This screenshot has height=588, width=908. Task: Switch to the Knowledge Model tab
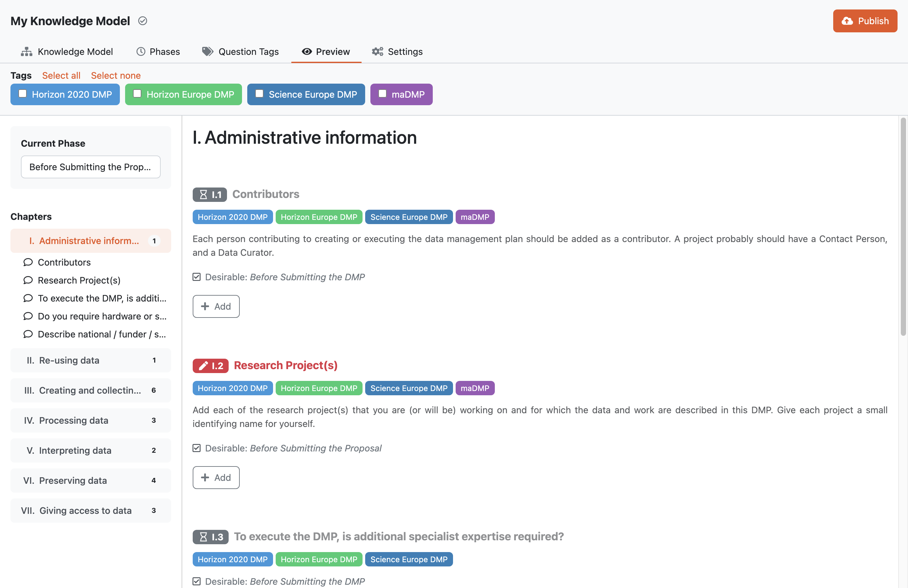click(x=67, y=52)
